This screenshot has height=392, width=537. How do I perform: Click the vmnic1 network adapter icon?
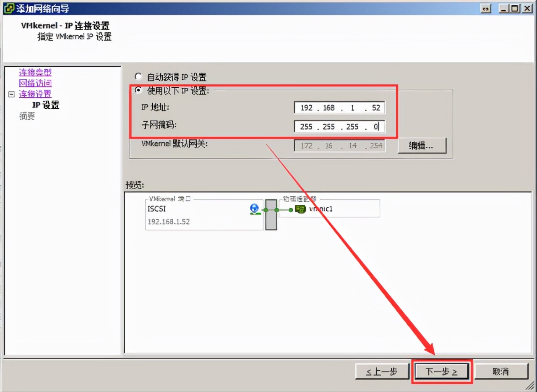[300, 209]
